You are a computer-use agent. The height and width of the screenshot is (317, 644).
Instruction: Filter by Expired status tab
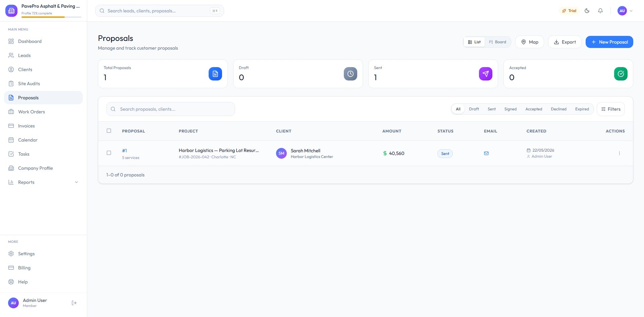pos(582,109)
